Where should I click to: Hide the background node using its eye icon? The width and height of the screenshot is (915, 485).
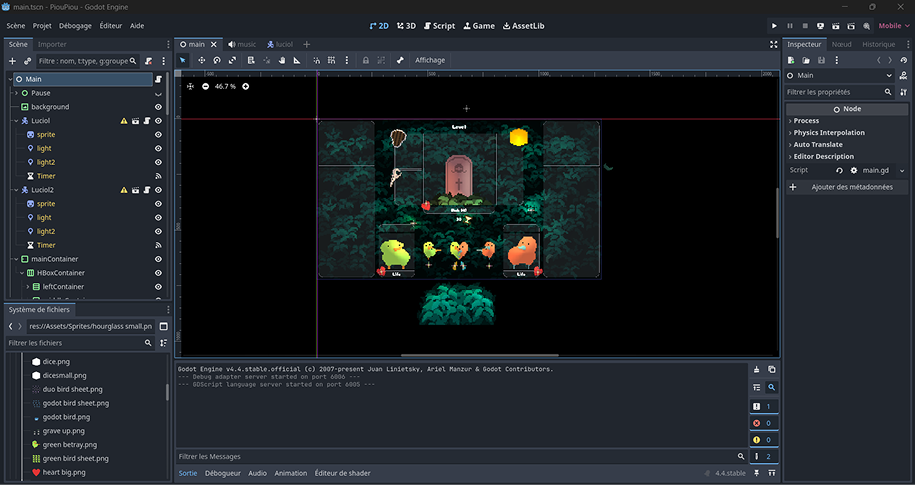pos(158,107)
